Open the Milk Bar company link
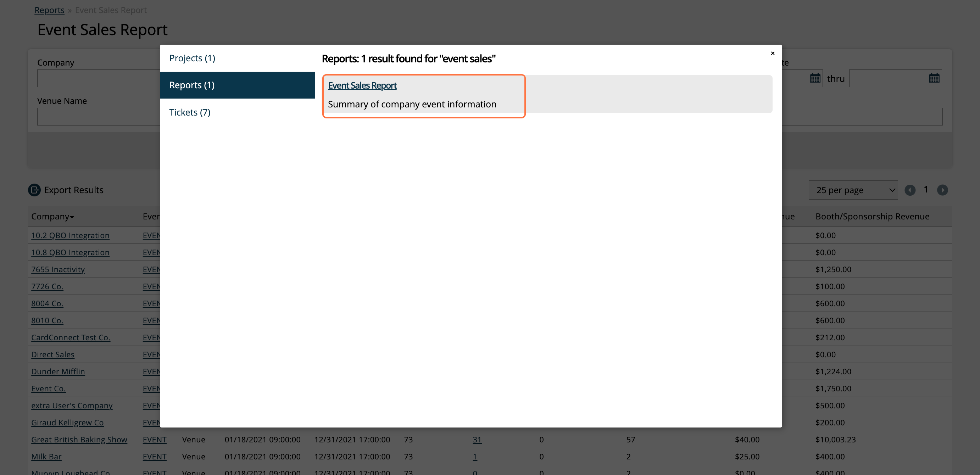Screen dimensions: 980x475 (46, 457)
